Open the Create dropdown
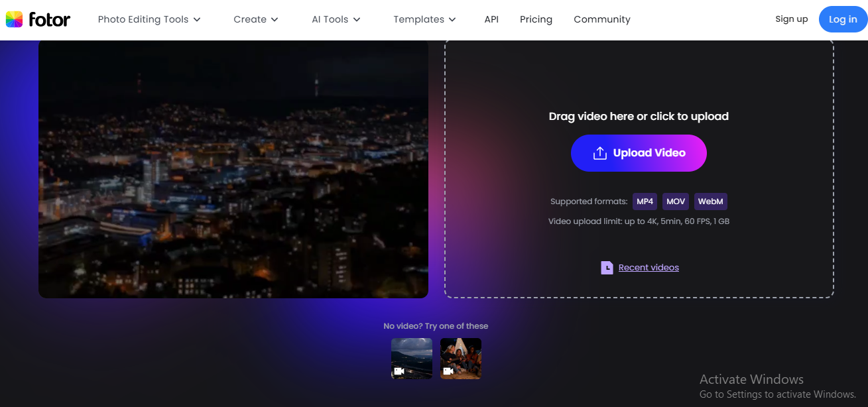The width and height of the screenshot is (868, 407). (256, 20)
